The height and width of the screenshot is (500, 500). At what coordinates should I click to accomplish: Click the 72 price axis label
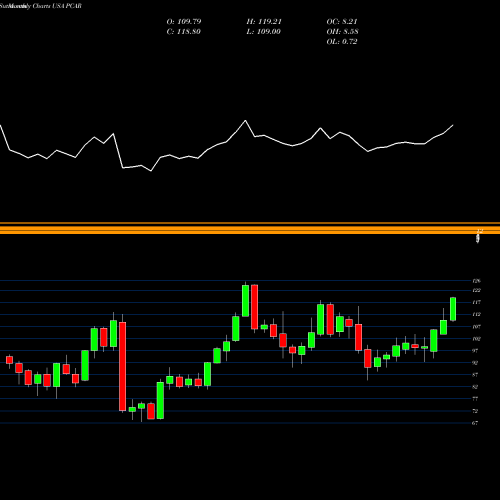click(x=475, y=411)
